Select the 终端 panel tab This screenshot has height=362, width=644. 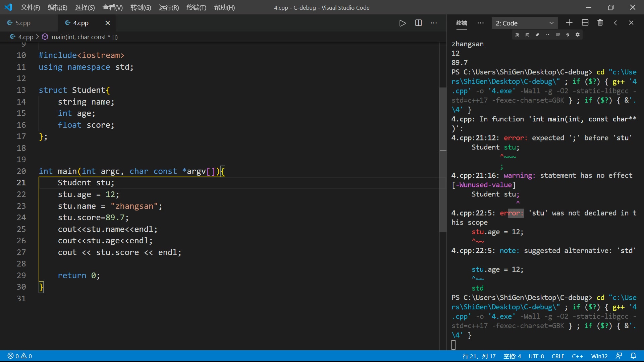click(462, 23)
